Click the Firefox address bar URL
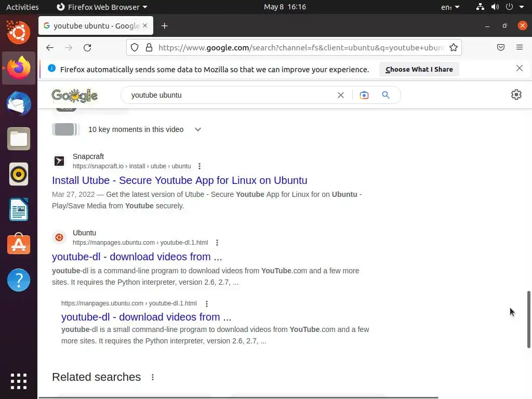This screenshot has height=399, width=532. click(x=301, y=47)
